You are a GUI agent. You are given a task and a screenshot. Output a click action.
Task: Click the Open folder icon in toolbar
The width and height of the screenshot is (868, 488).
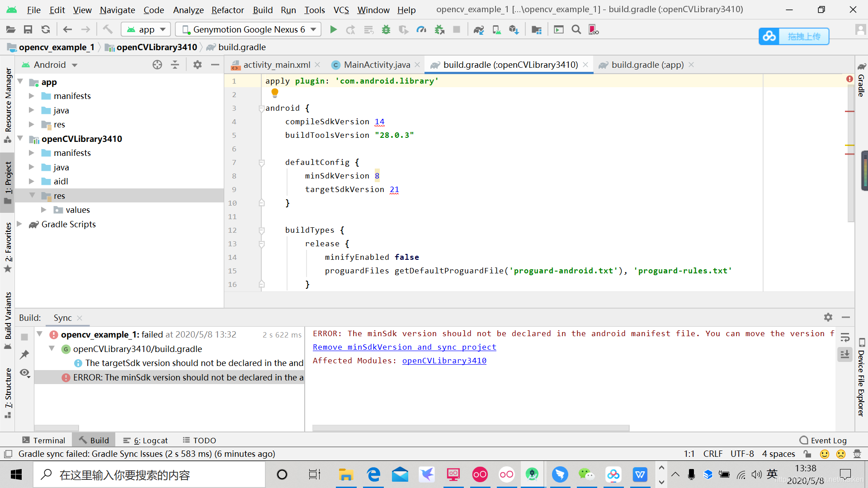(11, 30)
